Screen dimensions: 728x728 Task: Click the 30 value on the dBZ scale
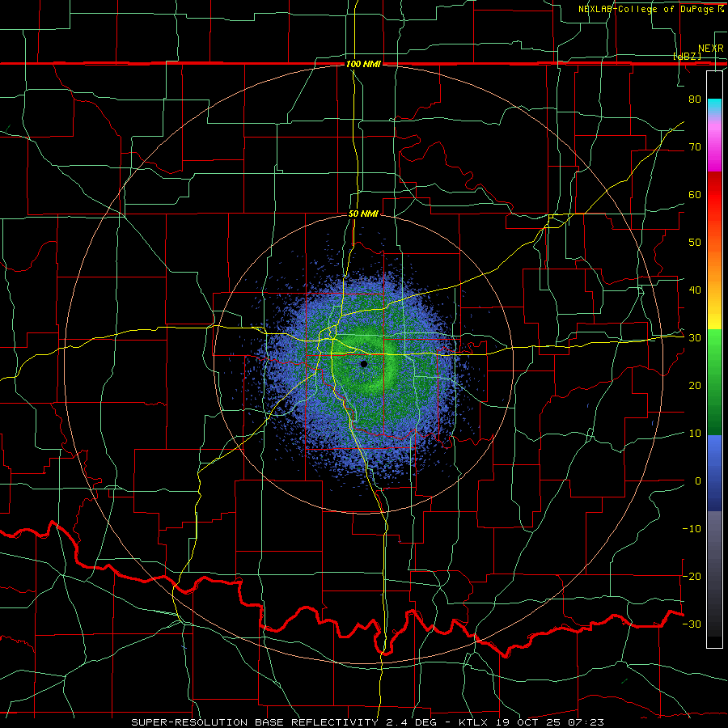click(x=695, y=337)
